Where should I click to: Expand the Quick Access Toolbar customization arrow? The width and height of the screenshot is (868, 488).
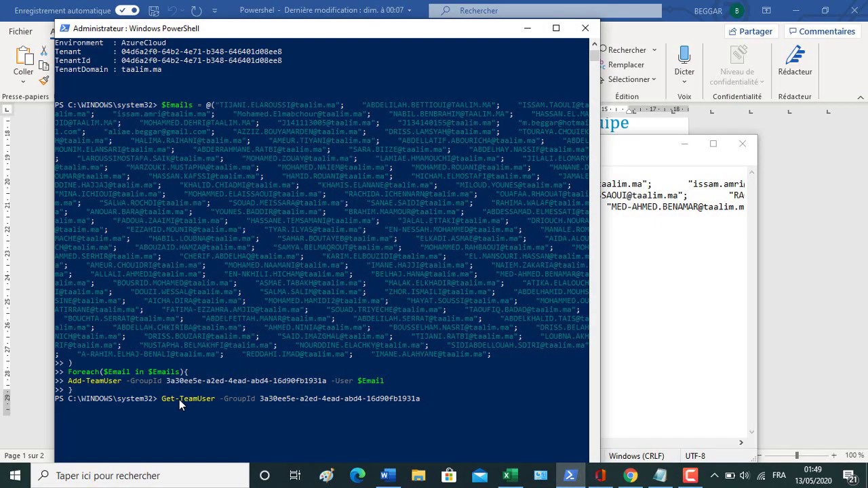point(215,10)
